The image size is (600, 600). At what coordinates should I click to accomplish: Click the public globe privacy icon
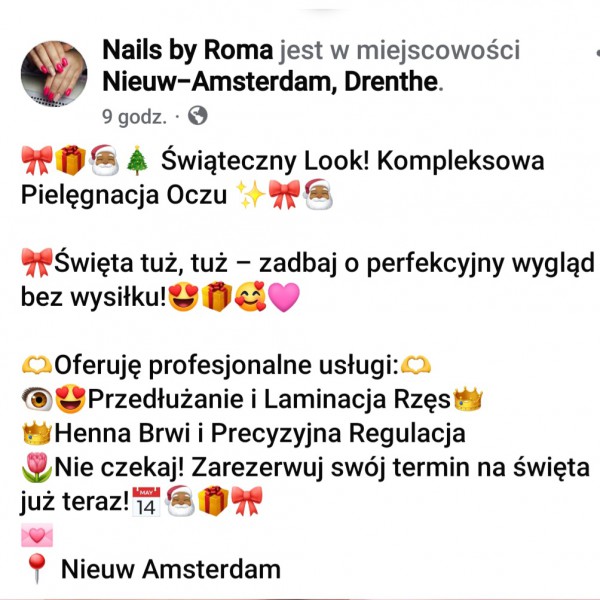[198, 116]
